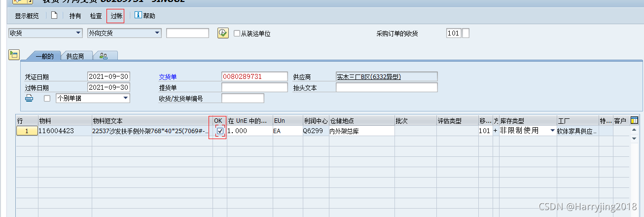Click the 工厂 column header

tap(577, 121)
